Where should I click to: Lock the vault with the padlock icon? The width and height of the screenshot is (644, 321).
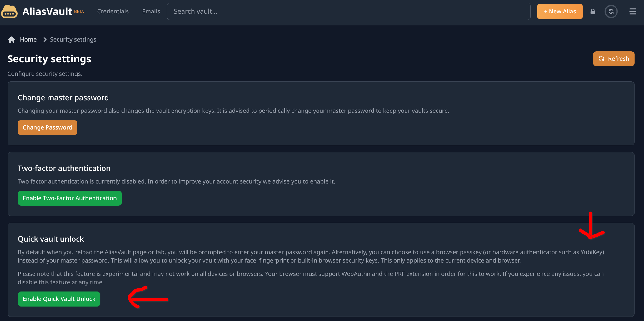[592, 12]
